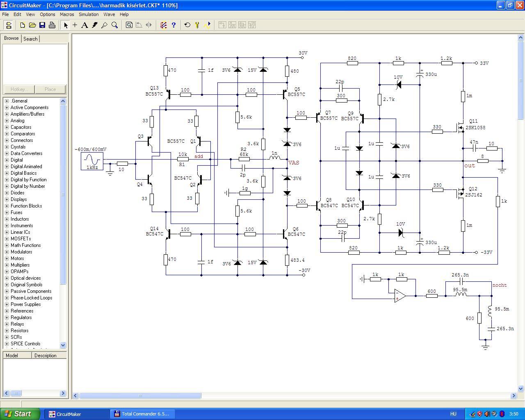The height and width of the screenshot is (420, 525).
Task: Expand the Diodes category
Action: coord(7,193)
